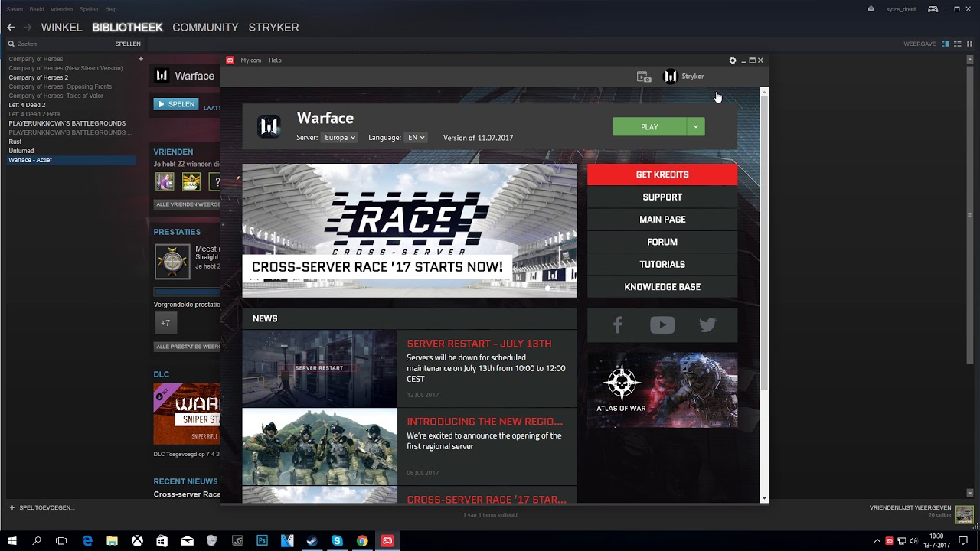Open Steam menu in top menu bar
This screenshot has width=980, height=551.
(15, 9)
